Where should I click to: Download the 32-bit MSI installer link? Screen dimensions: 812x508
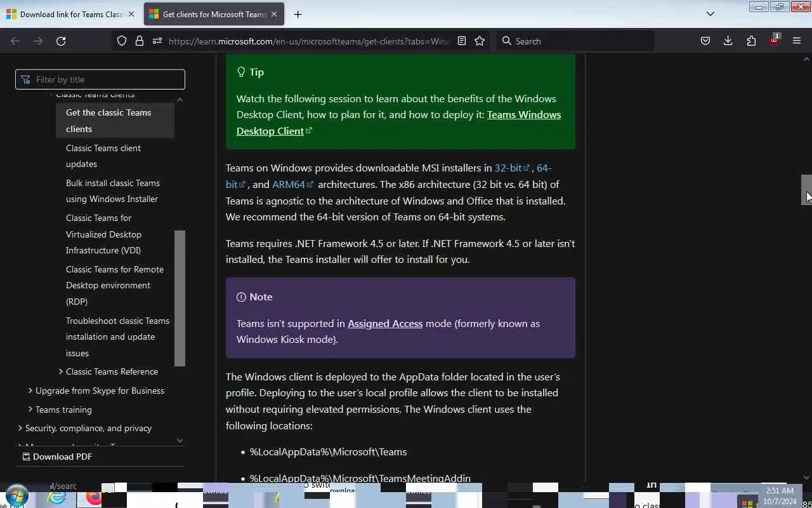pos(512,168)
